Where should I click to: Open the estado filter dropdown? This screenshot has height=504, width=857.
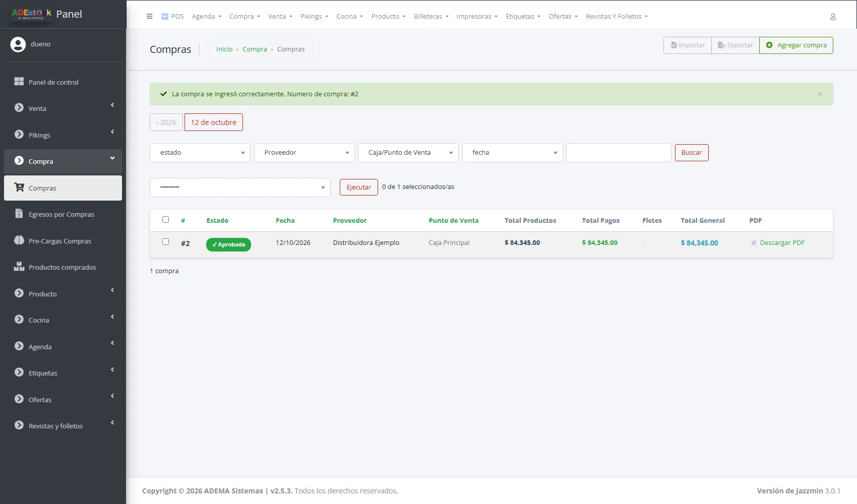point(200,153)
